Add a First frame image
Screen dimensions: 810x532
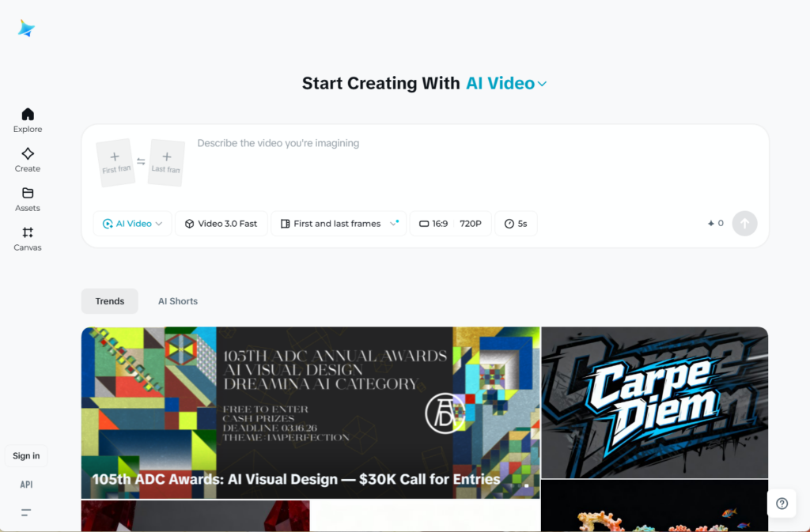tap(115, 163)
